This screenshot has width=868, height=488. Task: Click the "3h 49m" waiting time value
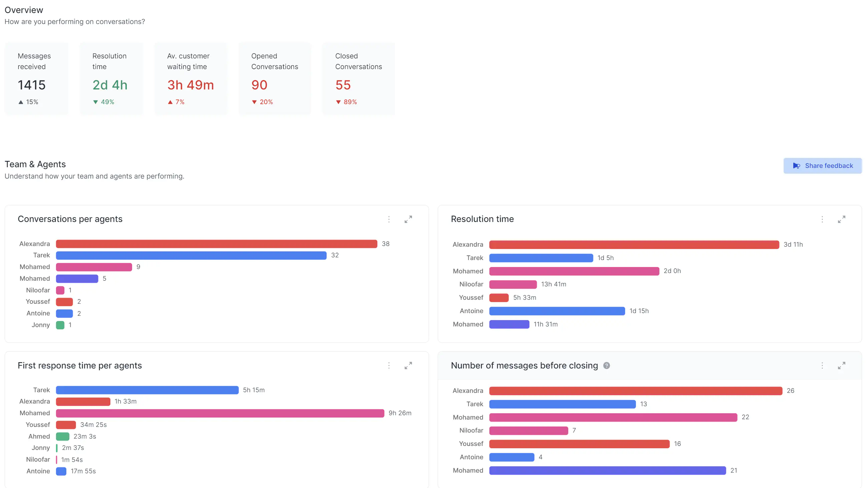[191, 85]
